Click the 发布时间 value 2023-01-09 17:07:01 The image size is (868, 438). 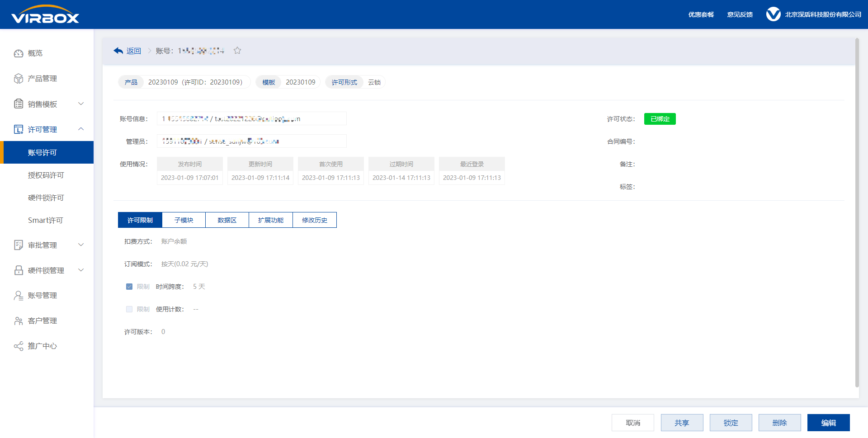tap(190, 178)
